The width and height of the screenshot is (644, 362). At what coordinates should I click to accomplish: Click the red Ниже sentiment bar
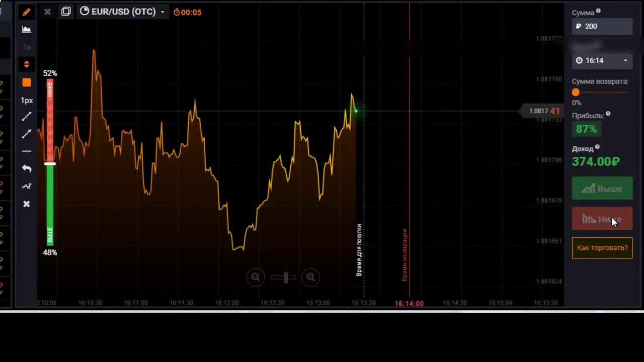point(50,121)
